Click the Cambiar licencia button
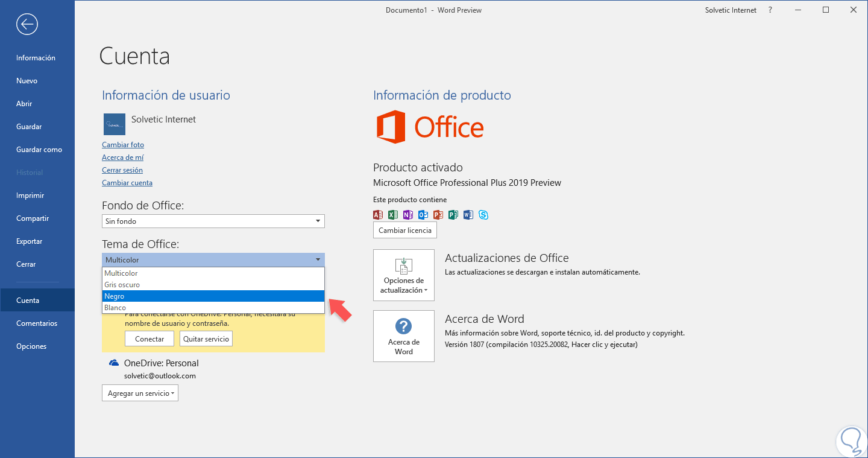 click(405, 231)
